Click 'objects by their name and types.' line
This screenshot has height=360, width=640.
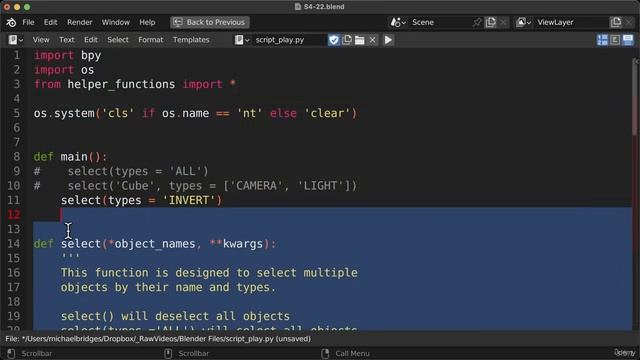click(168, 287)
